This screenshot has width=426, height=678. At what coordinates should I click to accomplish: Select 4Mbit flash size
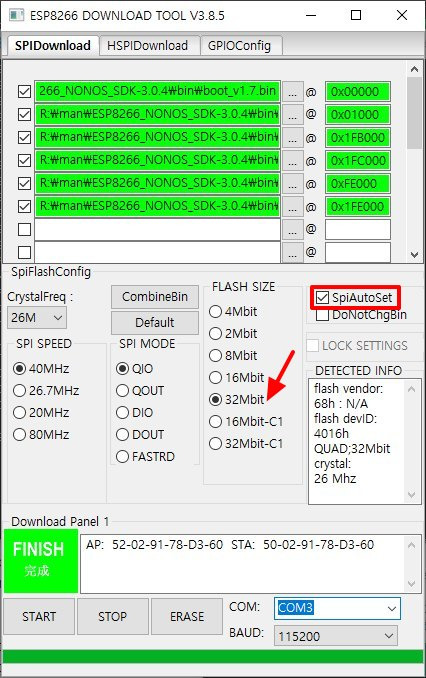215,311
